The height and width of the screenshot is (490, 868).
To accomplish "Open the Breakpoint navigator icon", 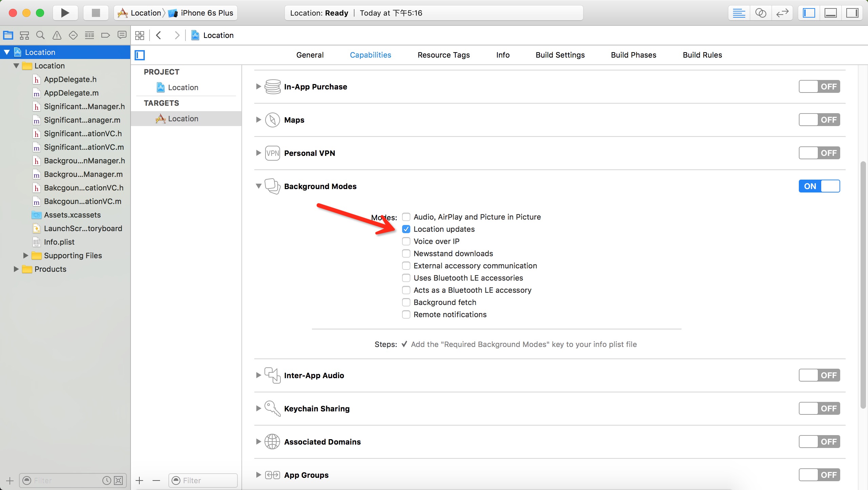I will pyautogui.click(x=105, y=35).
